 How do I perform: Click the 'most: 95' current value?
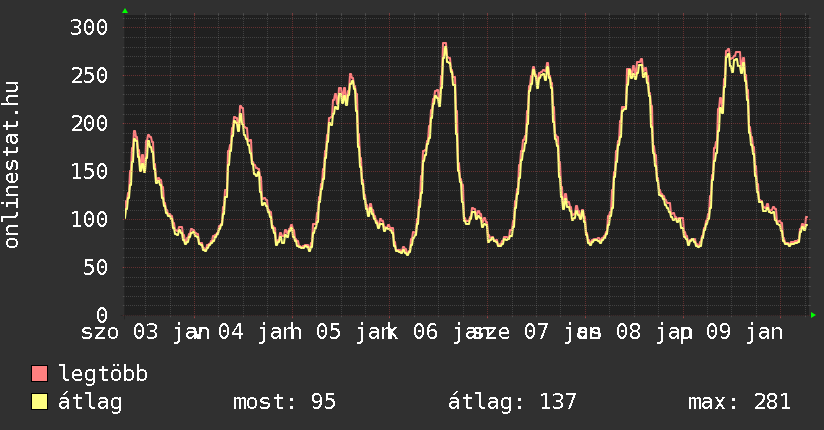pos(284,403)
